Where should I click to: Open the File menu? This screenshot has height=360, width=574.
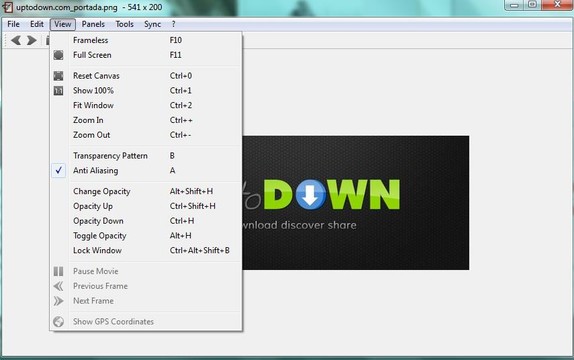click(x=13, y=24)
